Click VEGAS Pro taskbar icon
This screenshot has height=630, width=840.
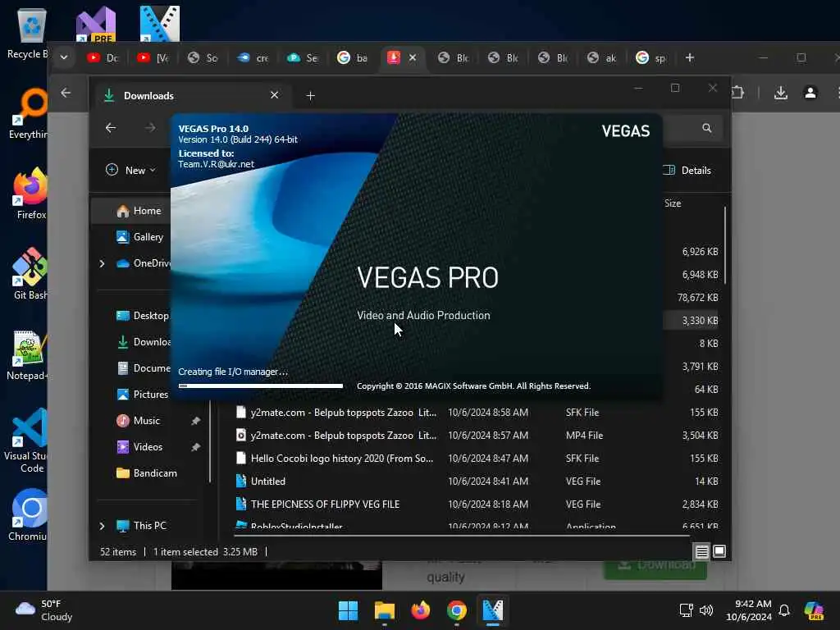click(x=493, y=610)
